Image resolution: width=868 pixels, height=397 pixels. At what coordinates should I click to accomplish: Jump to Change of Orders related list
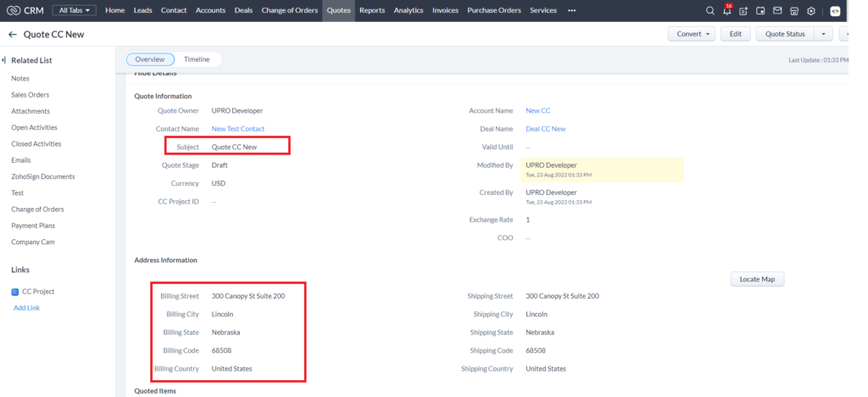[37, 210]
